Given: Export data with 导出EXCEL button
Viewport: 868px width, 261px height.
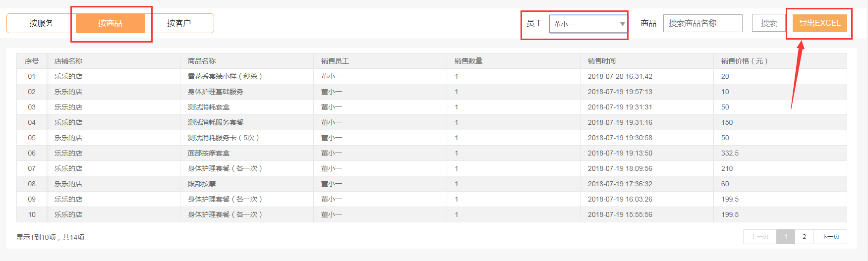Looking at the screenshot, I should click(x=819, y=23).
